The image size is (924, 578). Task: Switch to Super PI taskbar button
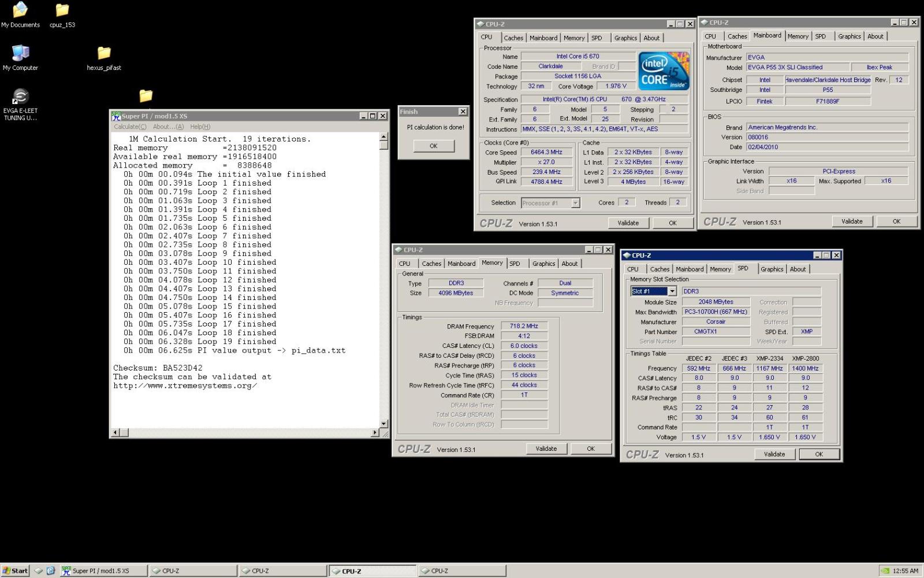103,570
